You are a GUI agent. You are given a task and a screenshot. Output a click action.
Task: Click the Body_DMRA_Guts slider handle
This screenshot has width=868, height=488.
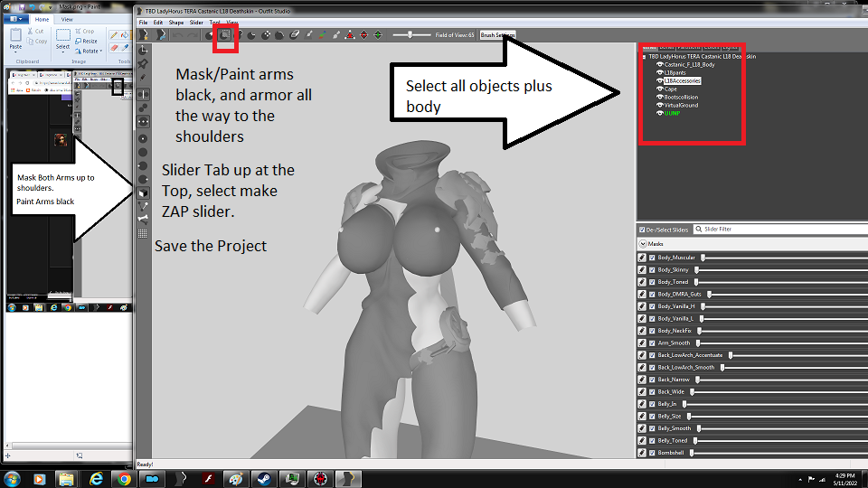709,295
